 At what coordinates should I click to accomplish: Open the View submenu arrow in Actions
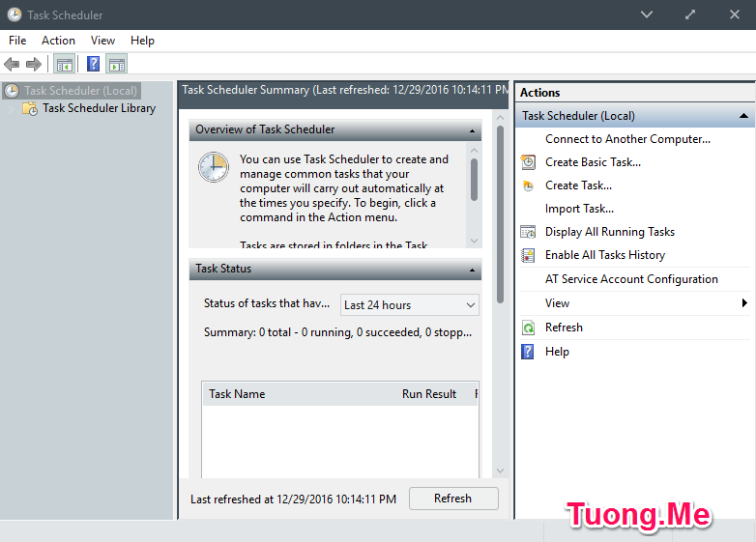click(744, 303)
